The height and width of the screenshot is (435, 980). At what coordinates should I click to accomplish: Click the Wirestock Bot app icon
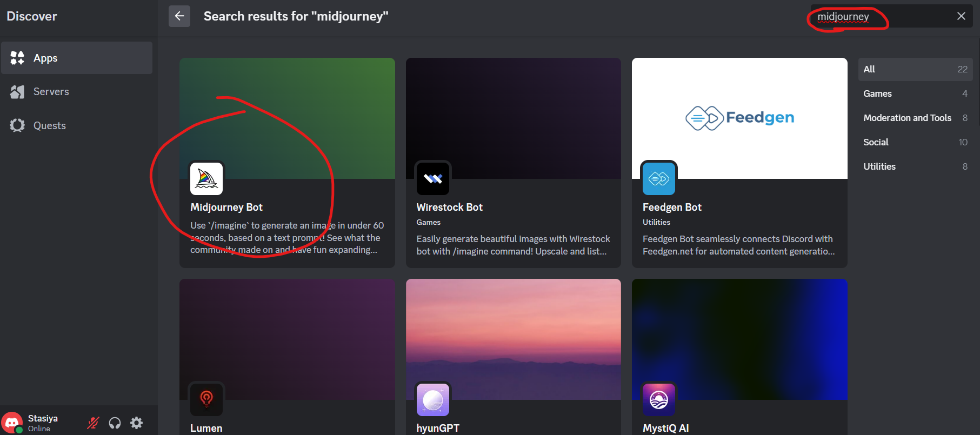tap(433, 178)
